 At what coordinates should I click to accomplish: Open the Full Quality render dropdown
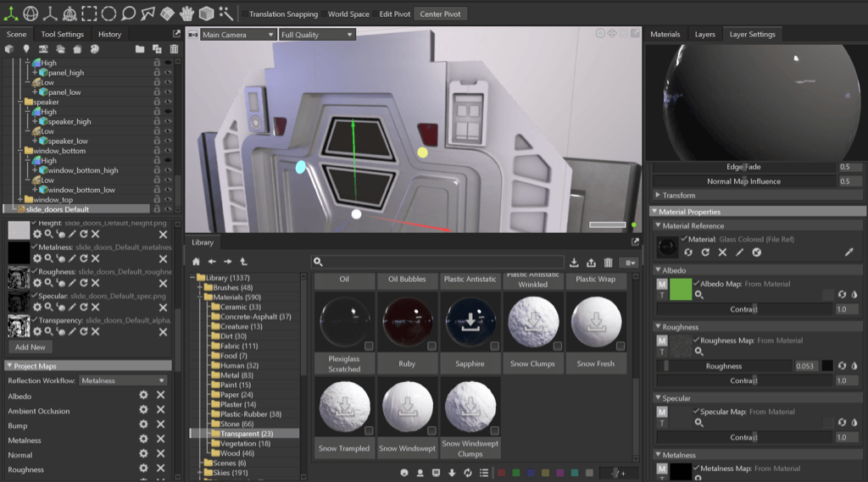(x=316, y=35)
